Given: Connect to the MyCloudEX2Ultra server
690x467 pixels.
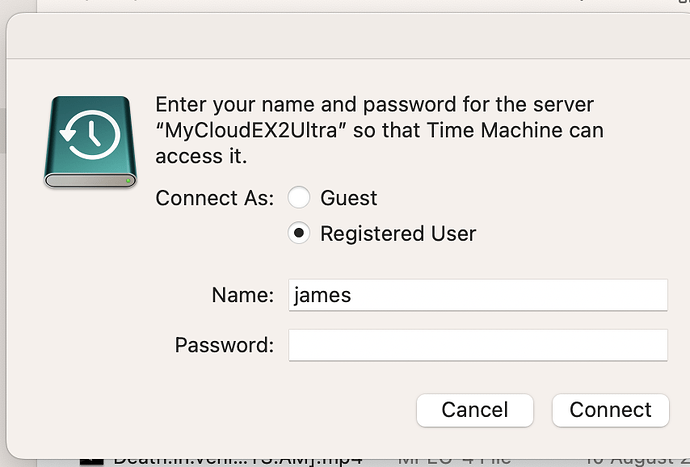Looking at the screenshot, I should click(x=611, y=410).
